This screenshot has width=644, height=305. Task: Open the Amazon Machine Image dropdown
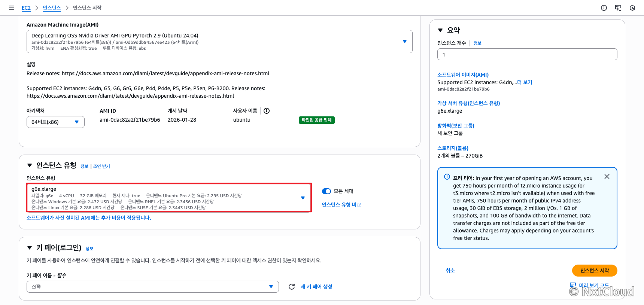pyautogui.click(x=219, y=42)
